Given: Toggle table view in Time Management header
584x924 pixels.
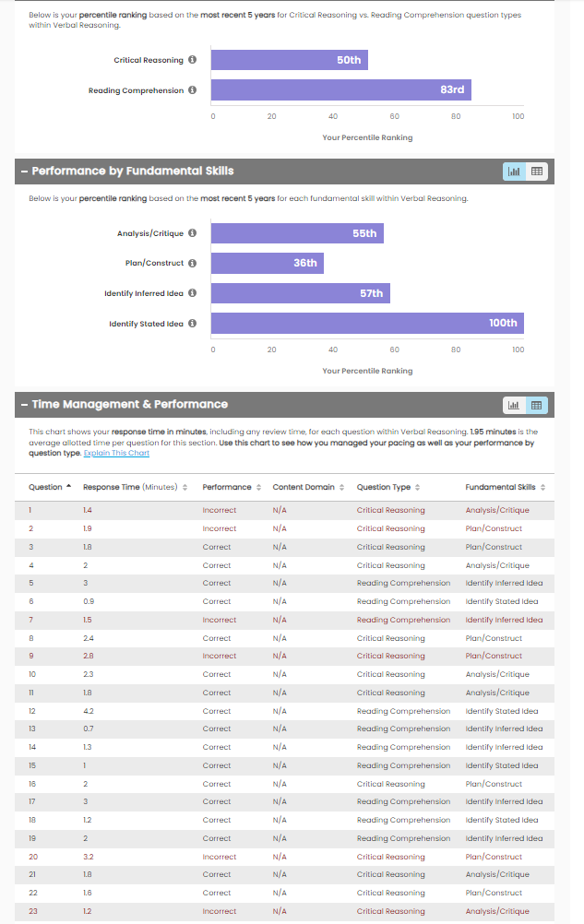Looking at the screenshot, I should pyautogui.click(x=537, y=405).
